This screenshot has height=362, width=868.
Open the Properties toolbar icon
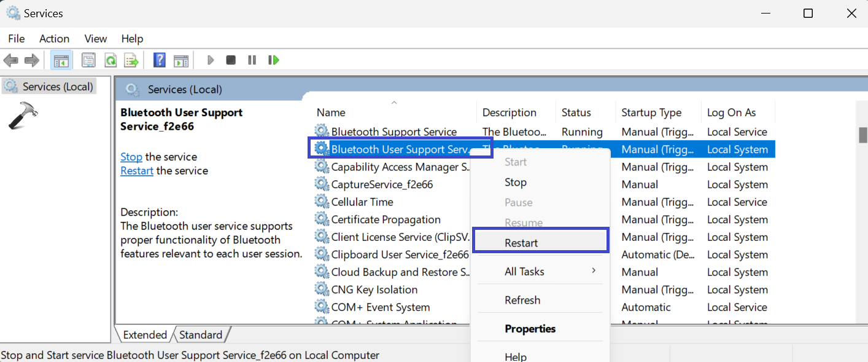[88, 60]
